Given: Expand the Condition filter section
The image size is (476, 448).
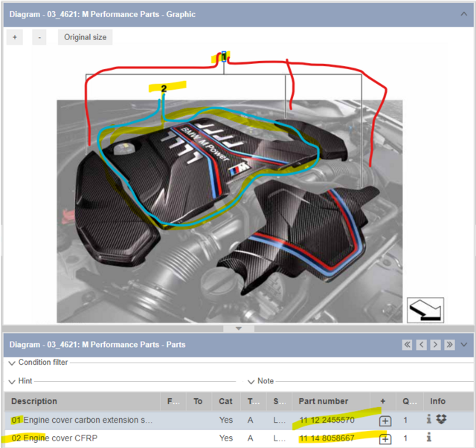Looking at the screenshot, I should pos(12,363).
